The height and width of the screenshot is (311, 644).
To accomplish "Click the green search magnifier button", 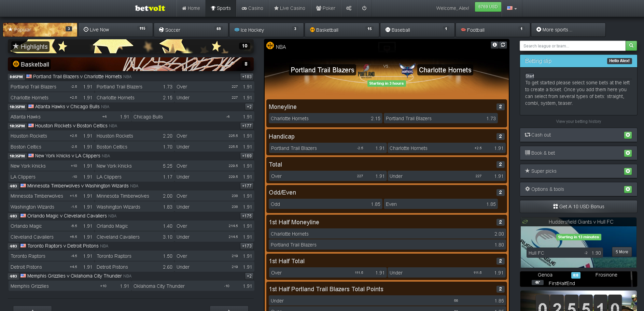I will coord(631,46).
